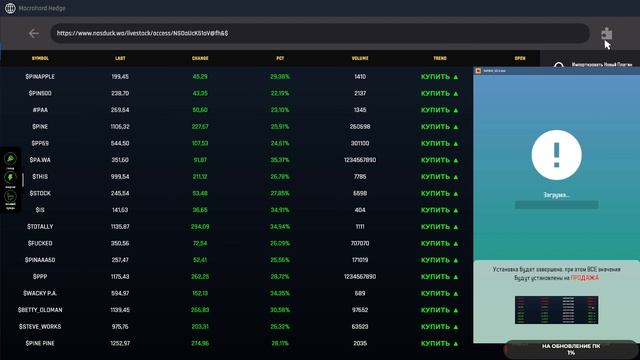Click the orange installer window title icon
640x360 pixels.
[478, 71]
